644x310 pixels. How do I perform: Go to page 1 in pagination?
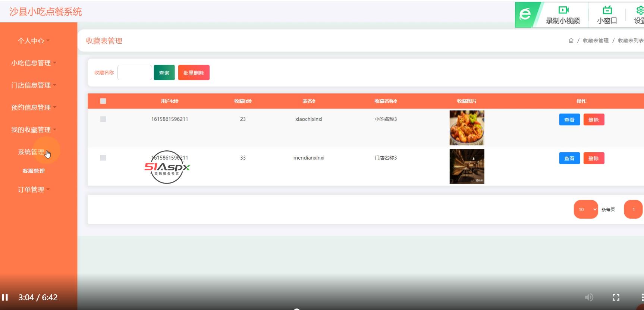pyautogui.click(x=633, y=209)
